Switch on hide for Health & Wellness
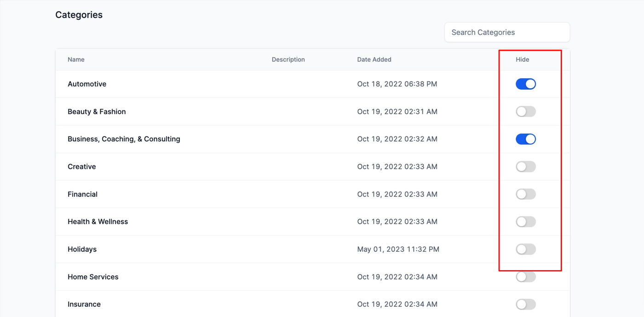The image size is (644, 317). tap(525, 222)
